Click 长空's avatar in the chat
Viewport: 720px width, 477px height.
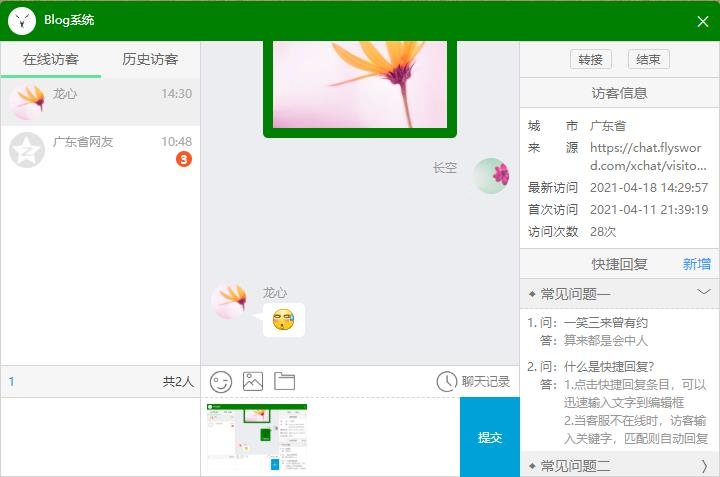click(491, 176)
